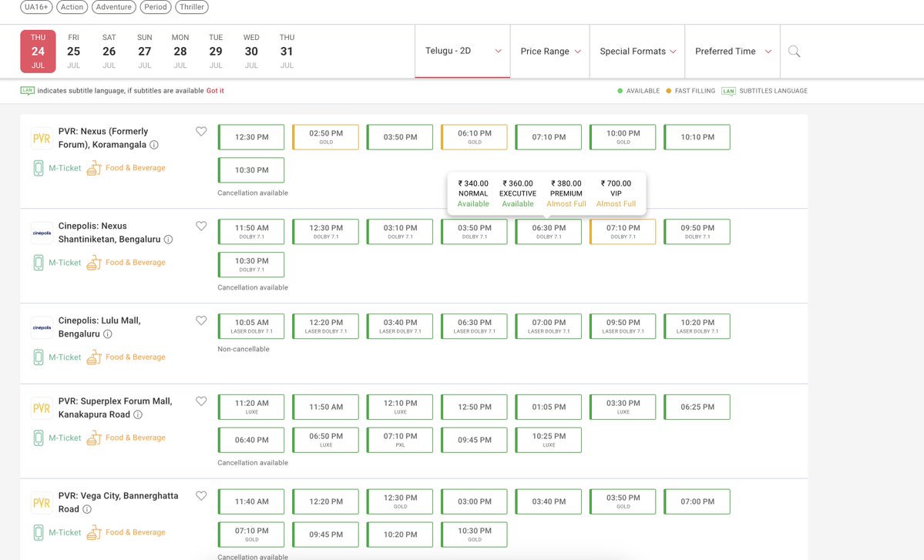Book 10:20 PM Laser Dolby show at Lulu Mall
924x560 pixels.
(697, 327)
